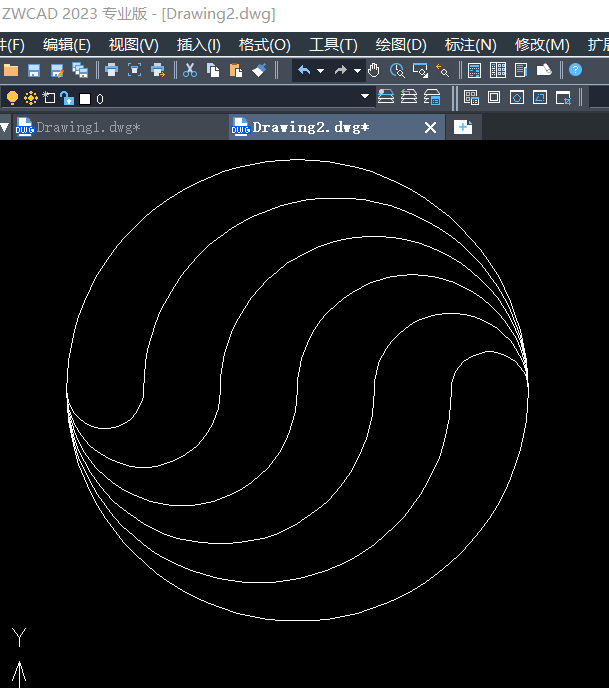609x688 pixels.
Task: Close the Drawing2.dwg tab
Action: click(431, 127)
